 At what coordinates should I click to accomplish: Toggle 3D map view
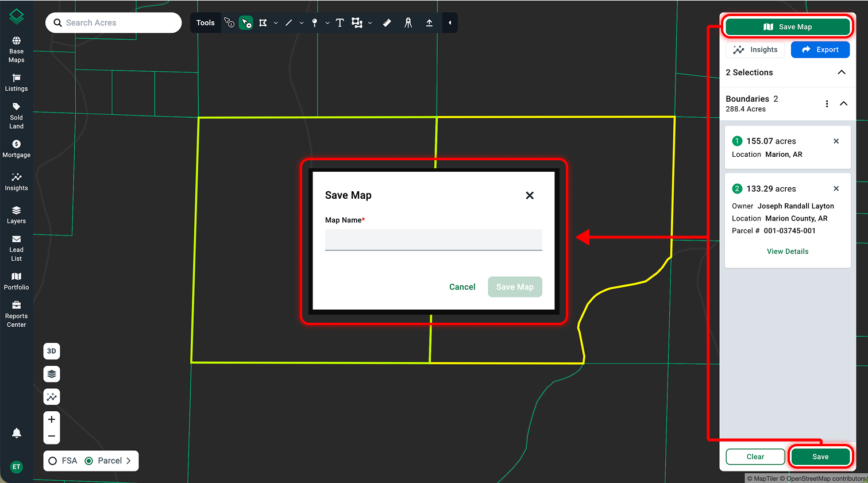tap(52, 351)
